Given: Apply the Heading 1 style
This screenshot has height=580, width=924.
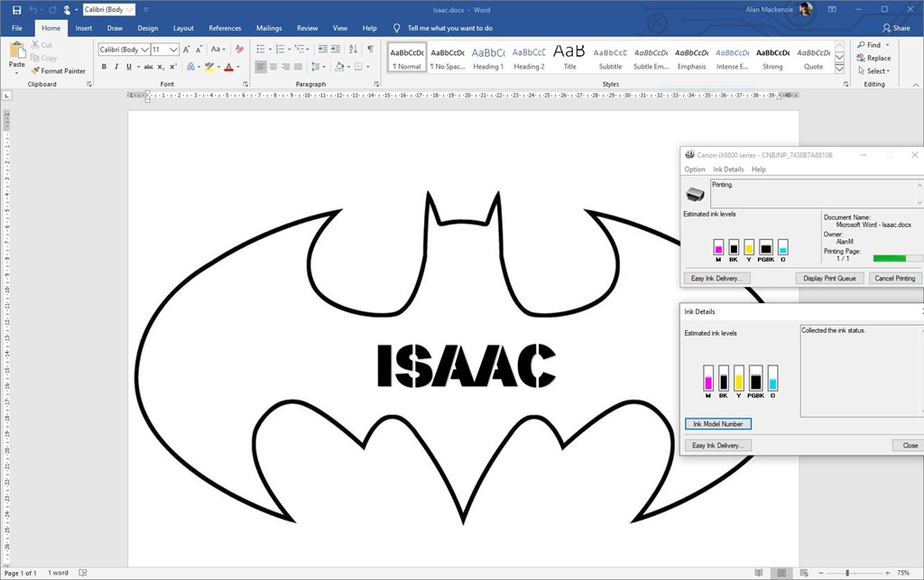Looking at the screenshot, I should [x=488, y=58].
